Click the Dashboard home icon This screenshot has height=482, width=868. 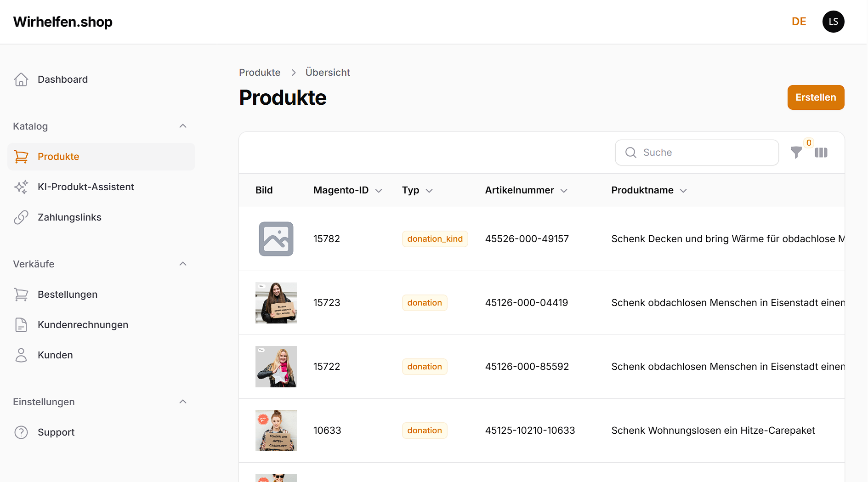(21, 79)
